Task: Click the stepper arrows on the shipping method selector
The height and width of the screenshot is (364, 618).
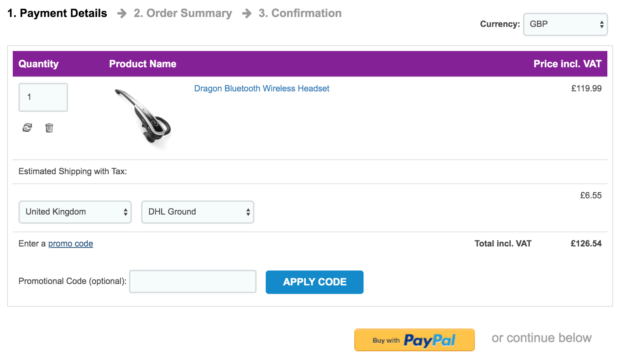Action: pos(248,212)
